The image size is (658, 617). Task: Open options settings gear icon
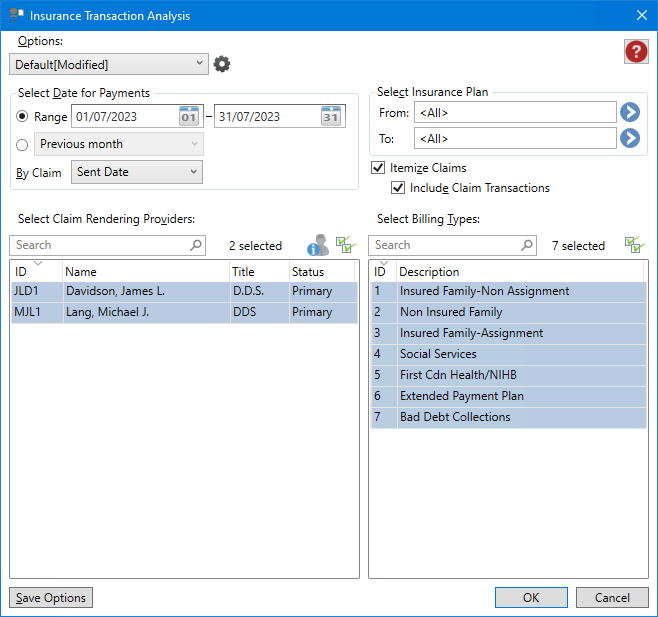pos(222,64)
